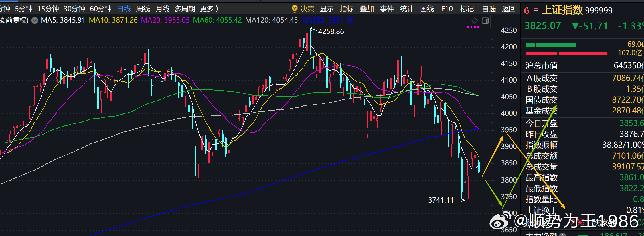
Task: Open the 多周期 multi-period view
Action: (185, 9)
